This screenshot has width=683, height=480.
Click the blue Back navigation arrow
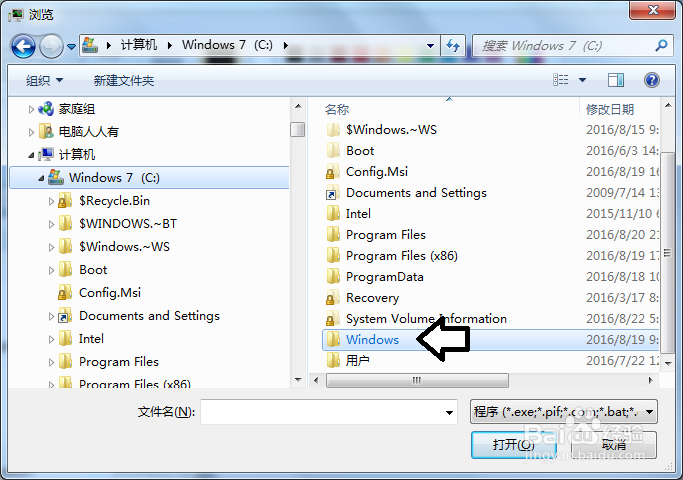click(x=23, y=46)
